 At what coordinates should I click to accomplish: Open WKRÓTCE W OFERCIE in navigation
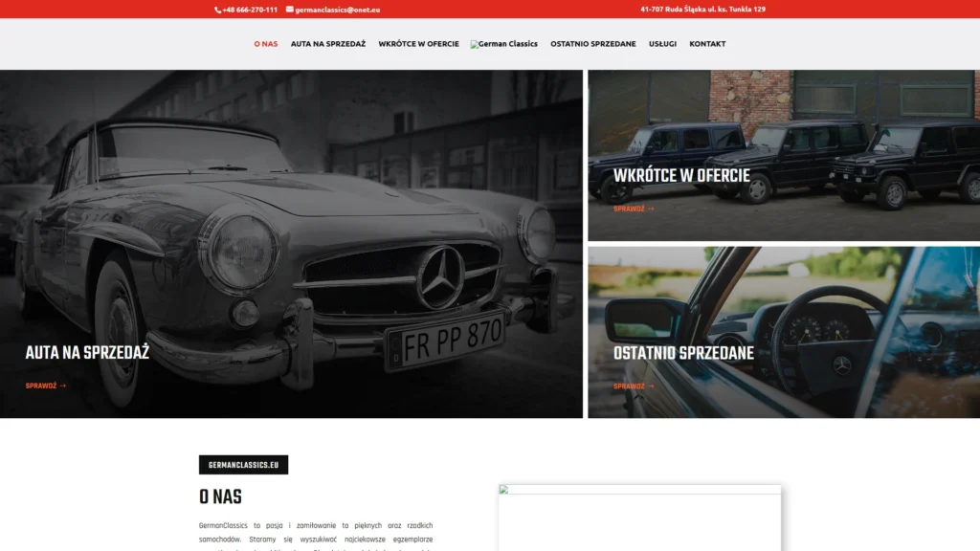coord(418,44)
